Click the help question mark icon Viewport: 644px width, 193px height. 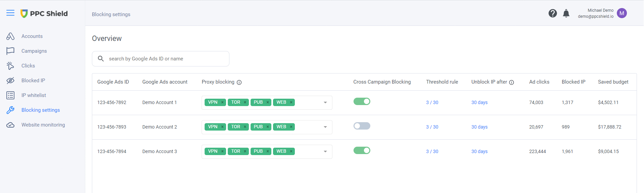552,13
